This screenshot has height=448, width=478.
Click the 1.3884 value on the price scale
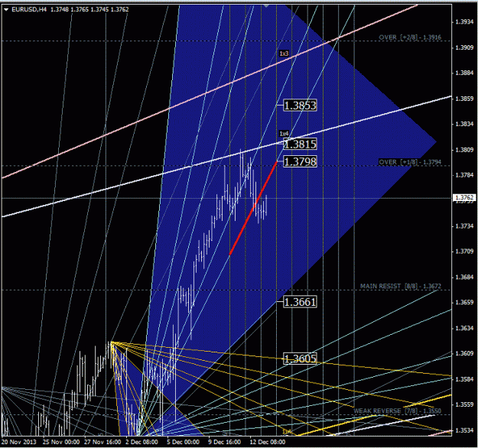pos(464,73)
